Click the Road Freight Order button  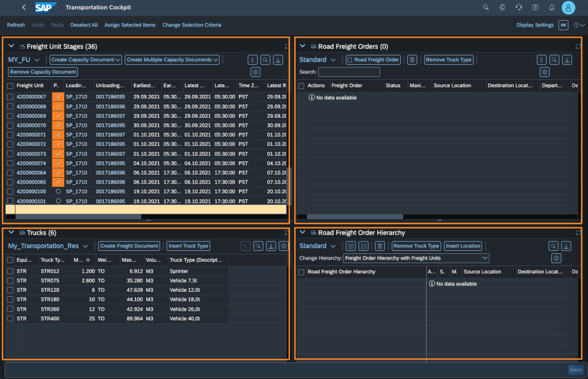(x=373, y=60)
